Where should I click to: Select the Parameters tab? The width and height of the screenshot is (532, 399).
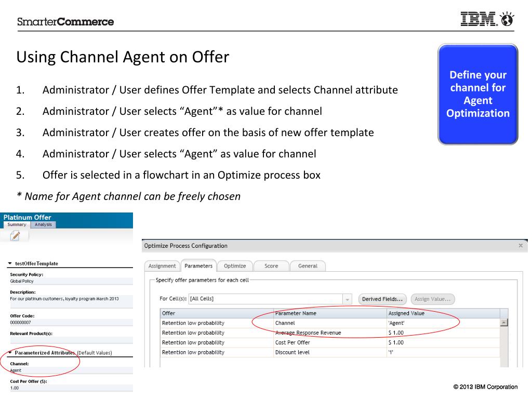click(x=198, y=265)
